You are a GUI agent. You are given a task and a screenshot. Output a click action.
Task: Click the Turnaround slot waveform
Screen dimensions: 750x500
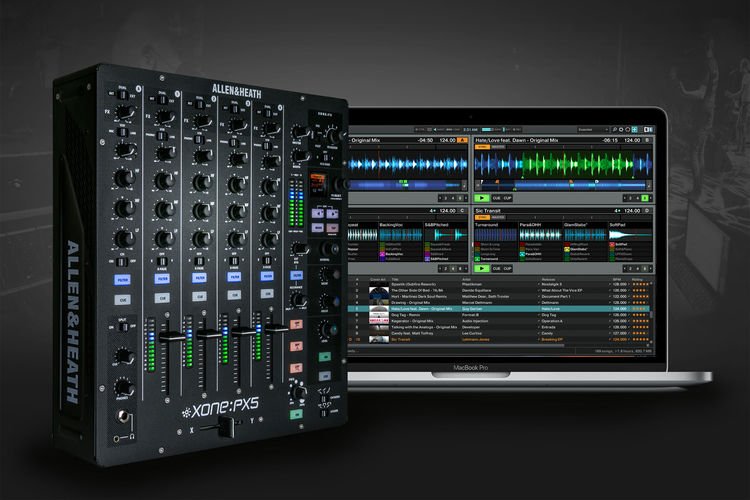point(496,234)
